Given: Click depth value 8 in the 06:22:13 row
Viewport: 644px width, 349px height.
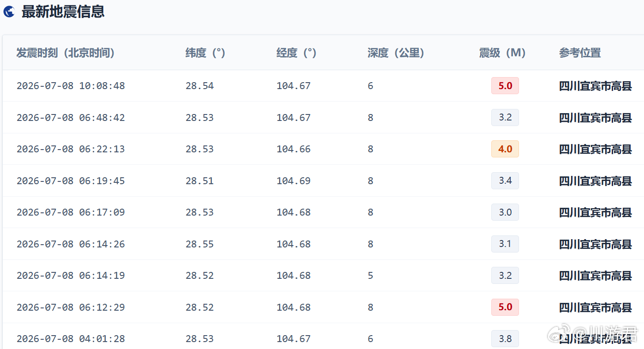Looking at the screenshot, I should [x=370, y=149].
